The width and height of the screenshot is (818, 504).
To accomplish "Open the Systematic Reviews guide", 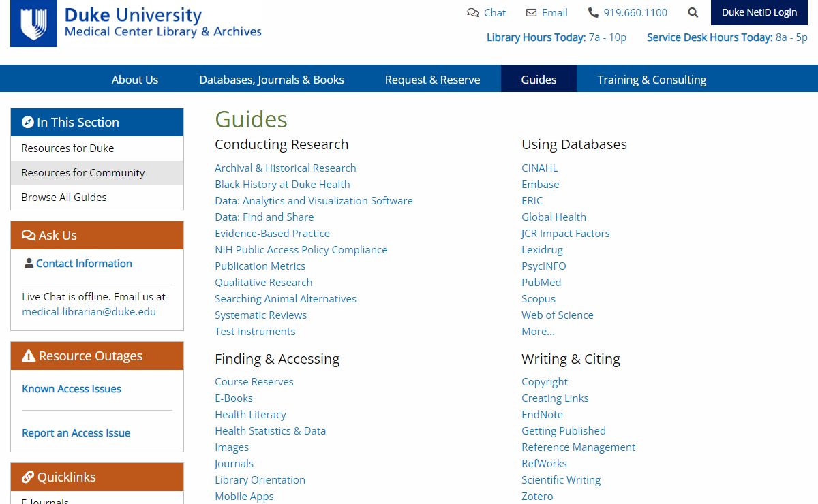I will [x=260, y=315].
